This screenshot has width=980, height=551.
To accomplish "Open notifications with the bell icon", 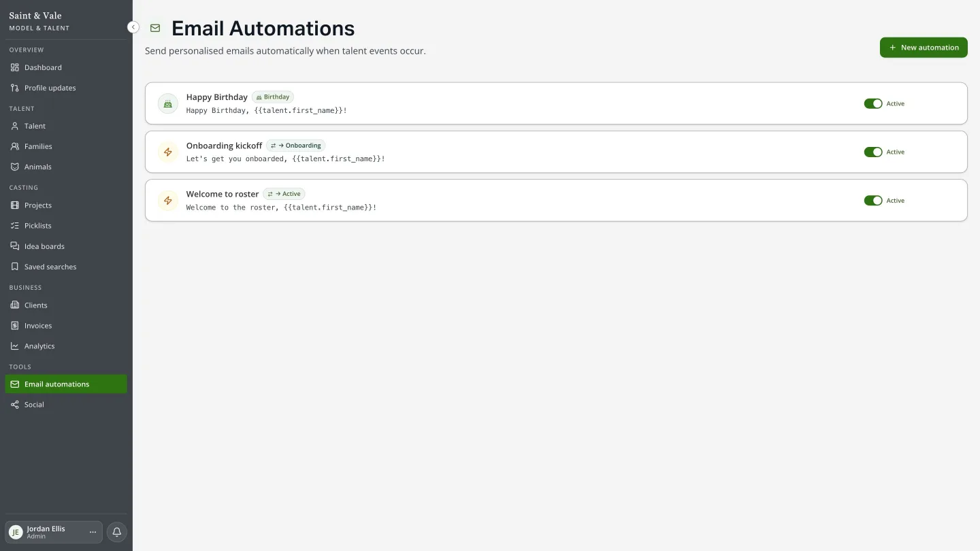I will 116,532.
